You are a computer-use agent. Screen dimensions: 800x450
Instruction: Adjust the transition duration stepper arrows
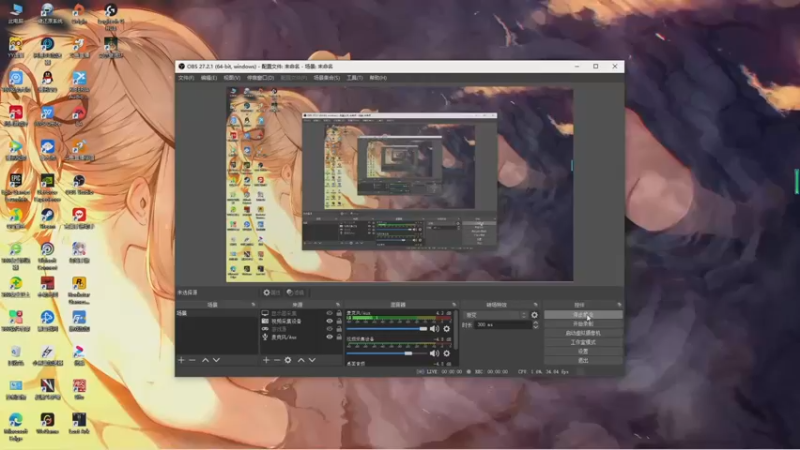[x=535, y=324]
